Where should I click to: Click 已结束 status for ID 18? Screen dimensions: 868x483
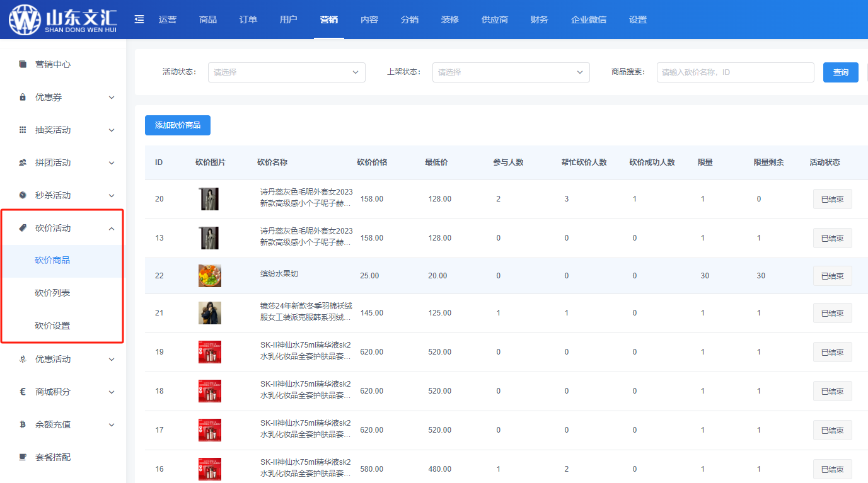click(x=833, y=391)
